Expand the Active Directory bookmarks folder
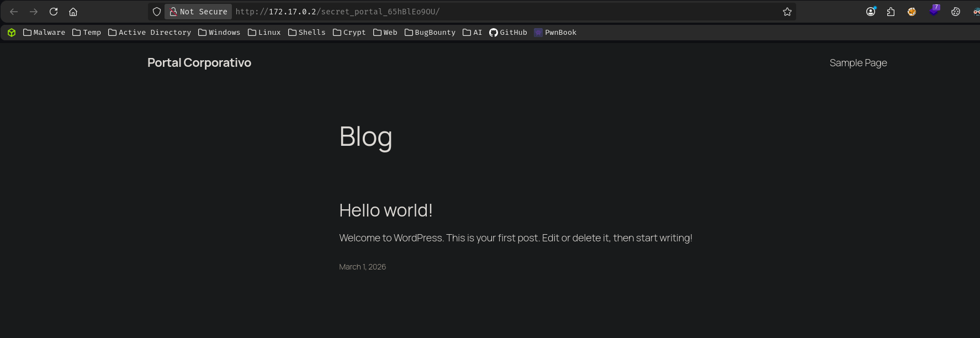The height and width of the screenshot is (338, 980). click(x=150, y=33)
